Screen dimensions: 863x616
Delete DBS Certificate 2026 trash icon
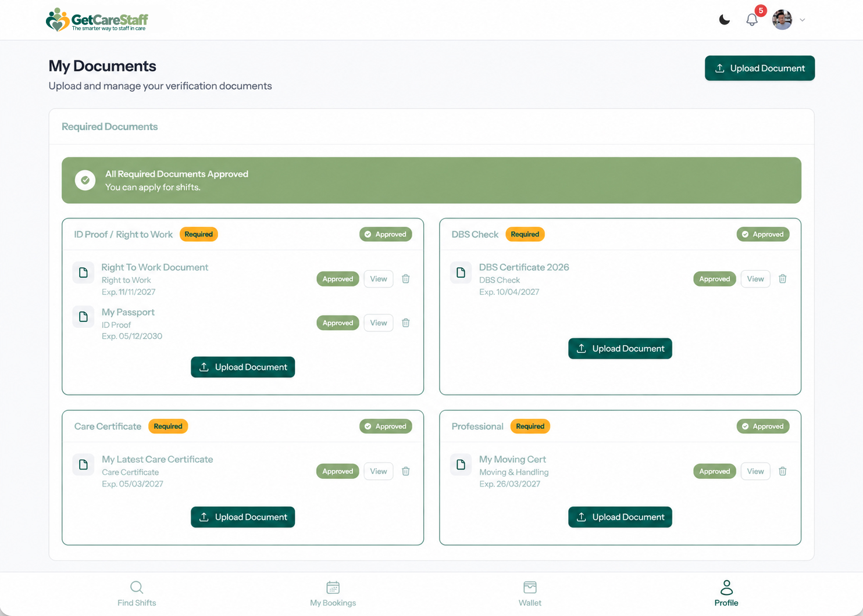pyautogui.click(x=783, y=279)
